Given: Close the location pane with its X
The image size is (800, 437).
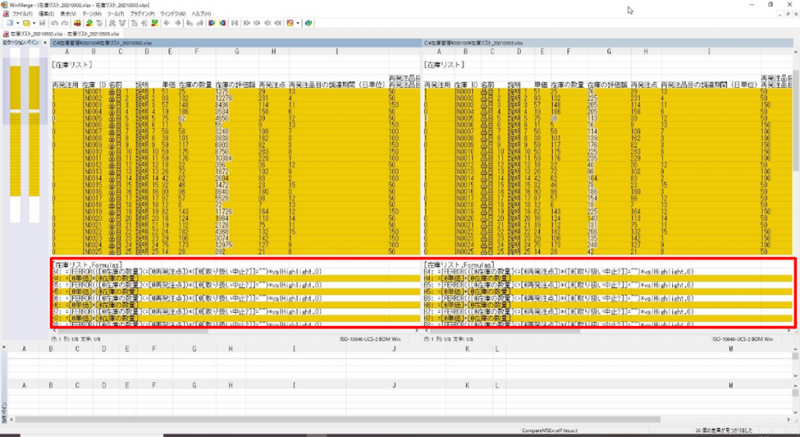Looking at the screenshot, I should click(x=45, y=43).
